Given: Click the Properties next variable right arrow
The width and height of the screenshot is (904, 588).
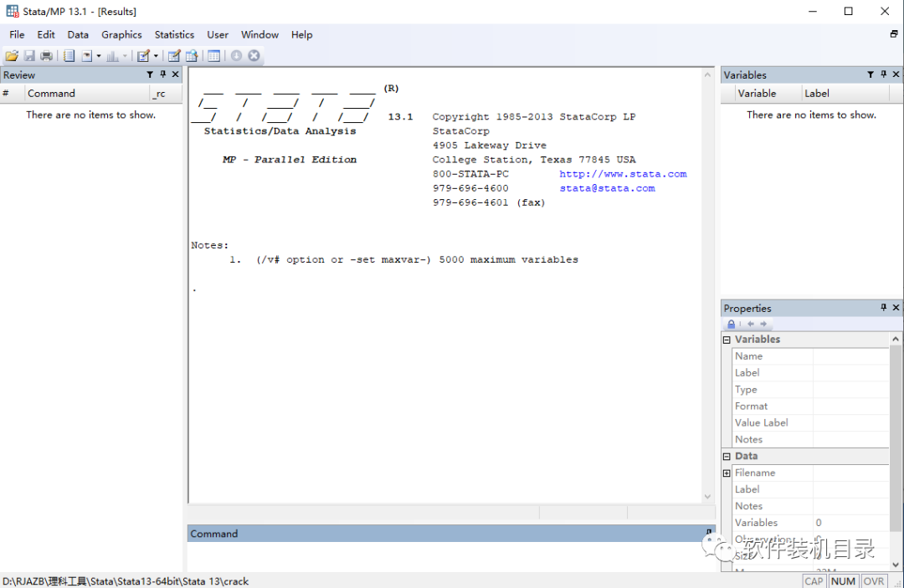Looking at the screenshot, I should pyautogui.click(x=763, y=324).
